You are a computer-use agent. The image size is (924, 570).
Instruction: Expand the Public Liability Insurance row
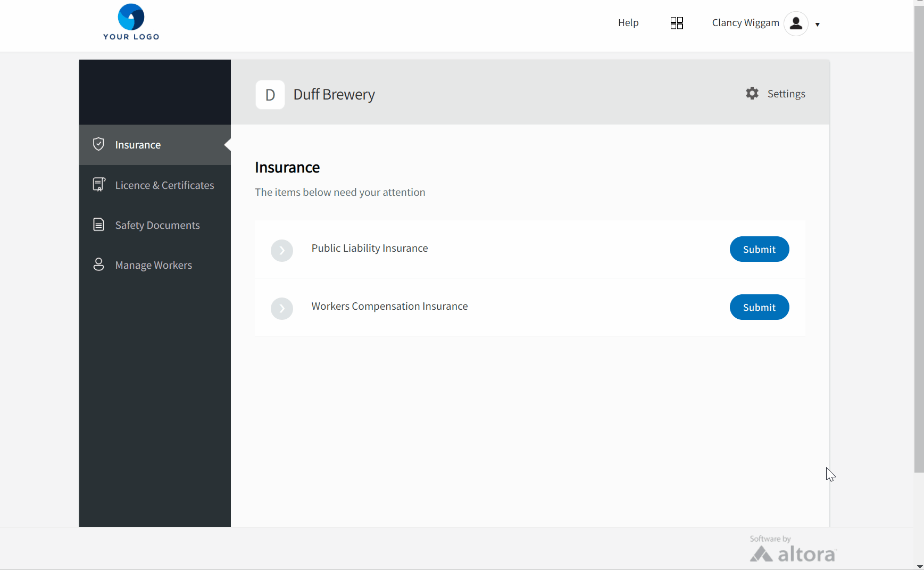[x=282, y=250]
